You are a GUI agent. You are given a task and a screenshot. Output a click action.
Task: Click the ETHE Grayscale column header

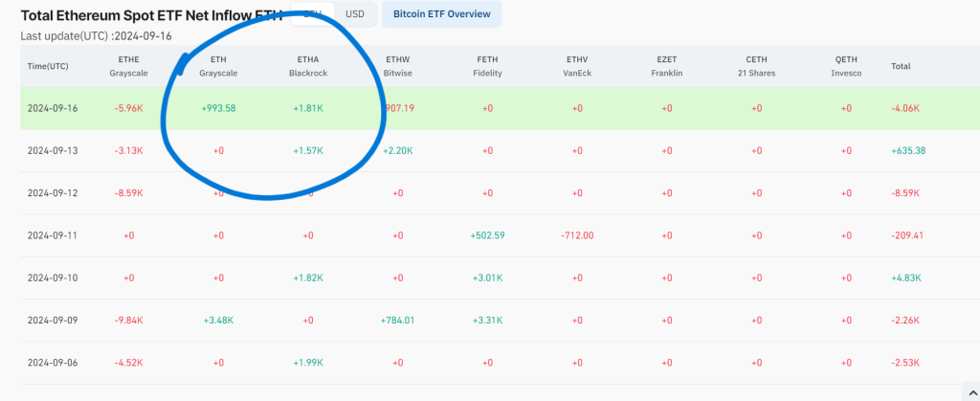(x=128, y=66)
